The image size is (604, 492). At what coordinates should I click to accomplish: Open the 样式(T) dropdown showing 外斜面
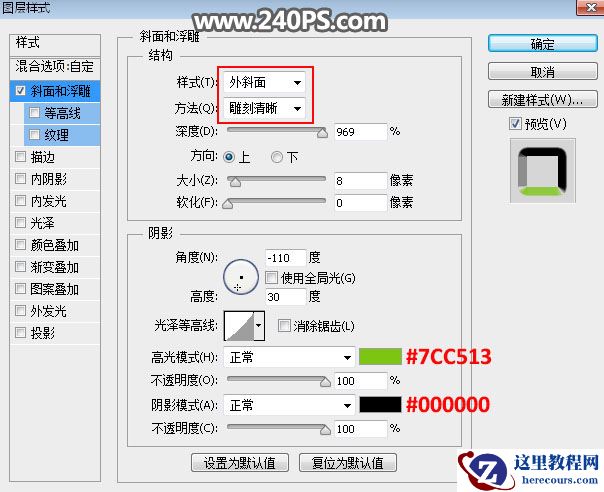tap(264, 82)
